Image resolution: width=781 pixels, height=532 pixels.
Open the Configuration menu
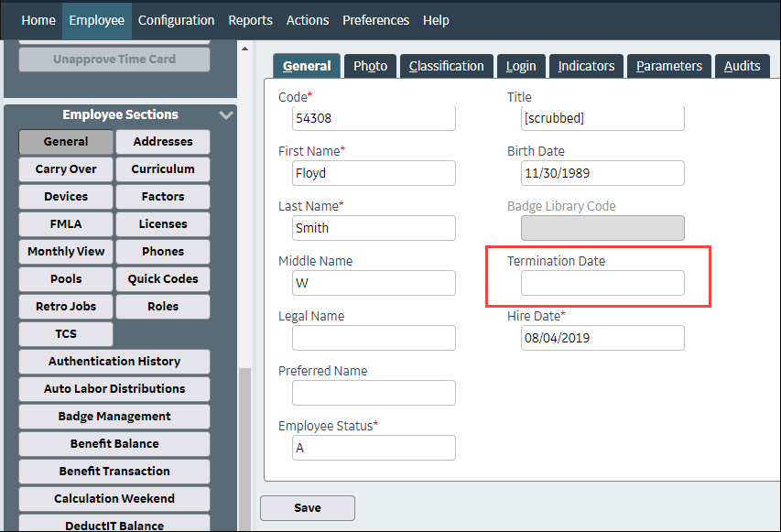point(176,20)
